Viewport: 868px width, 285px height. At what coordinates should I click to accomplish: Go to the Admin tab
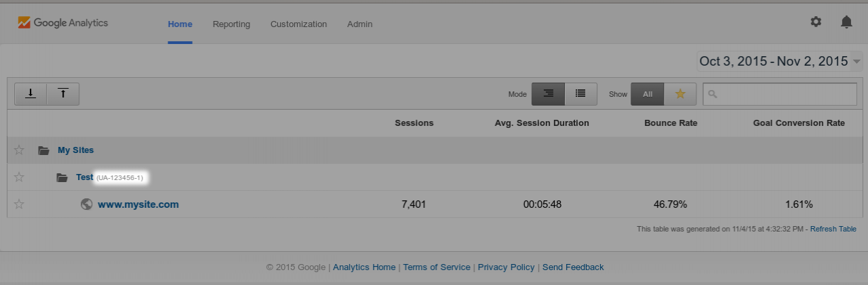pos(359,24)
